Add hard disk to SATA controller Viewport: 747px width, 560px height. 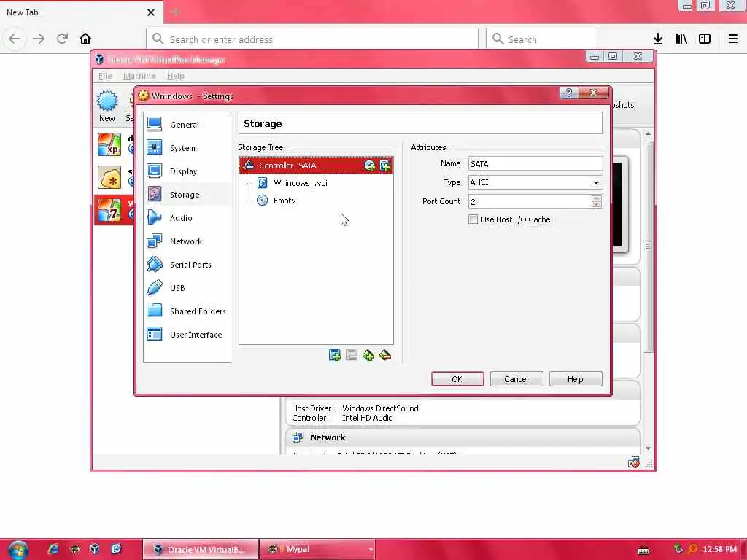point(384,166)
